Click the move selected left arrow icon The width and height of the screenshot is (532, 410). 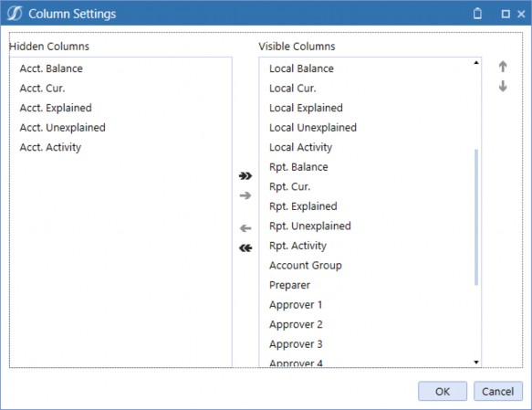[245, 228]
